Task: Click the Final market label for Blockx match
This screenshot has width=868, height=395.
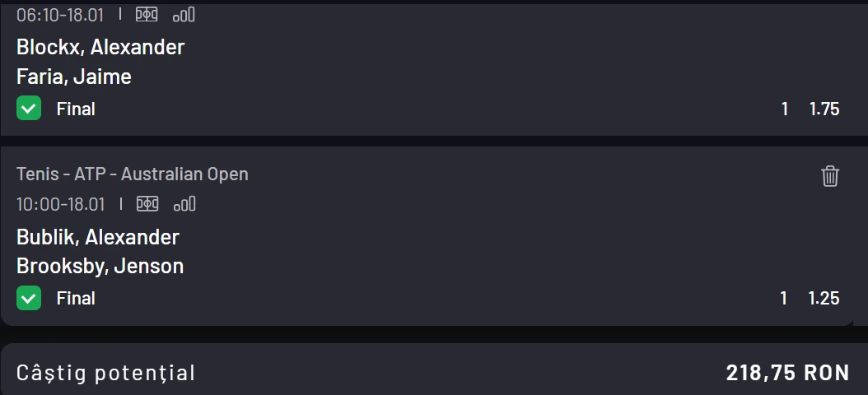Action: click(x=76, y=109)
